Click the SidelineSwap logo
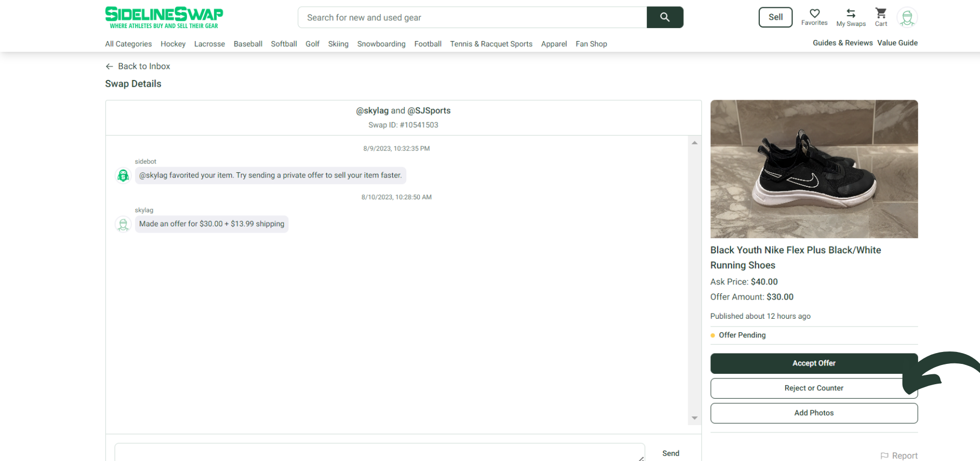 [x=164, y=18]
